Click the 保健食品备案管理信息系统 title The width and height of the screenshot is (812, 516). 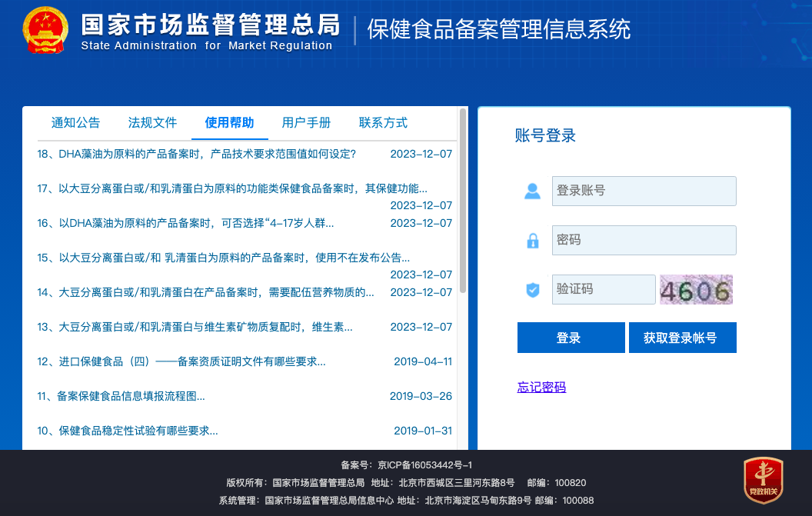[x=499, y=29]
